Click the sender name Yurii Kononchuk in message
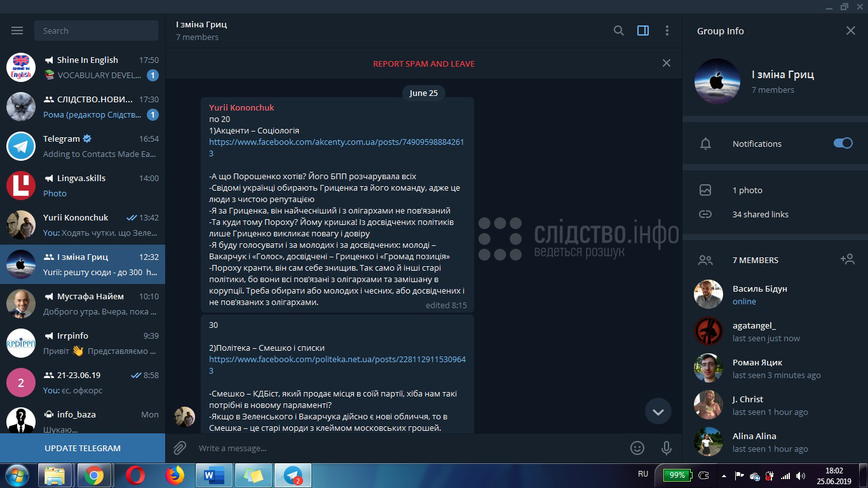The width and height of the screenshot is (868, 488). coord(241,107)
